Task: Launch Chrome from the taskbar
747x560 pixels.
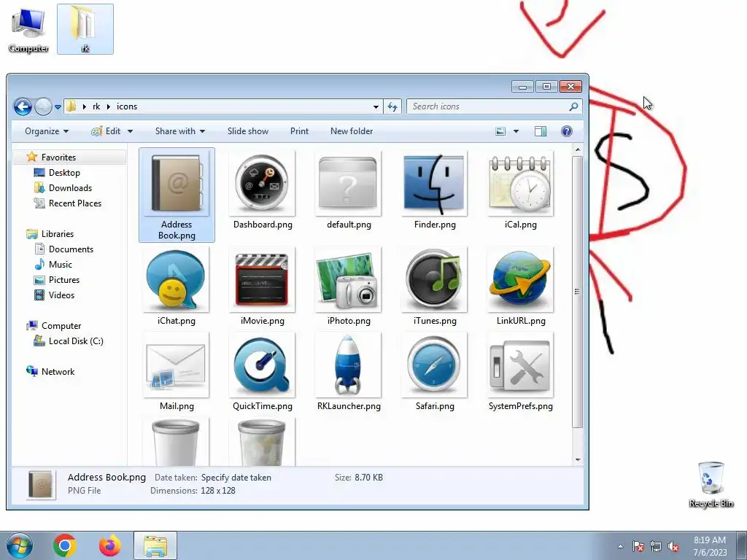Action: click(x=65, y=545)
